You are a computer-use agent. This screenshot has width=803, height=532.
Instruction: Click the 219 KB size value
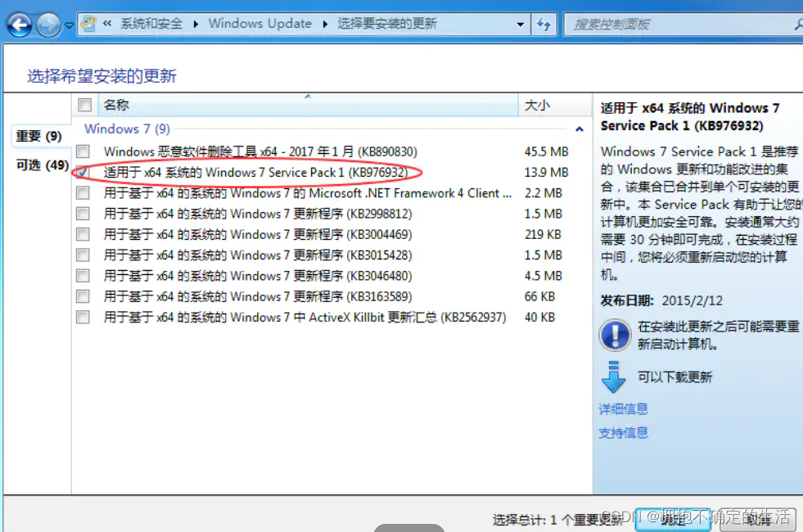(x=543, y=235)
